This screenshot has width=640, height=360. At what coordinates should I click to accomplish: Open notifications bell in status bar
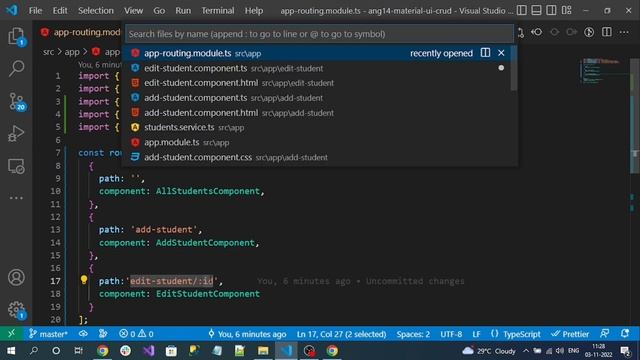tap(625, 334)
